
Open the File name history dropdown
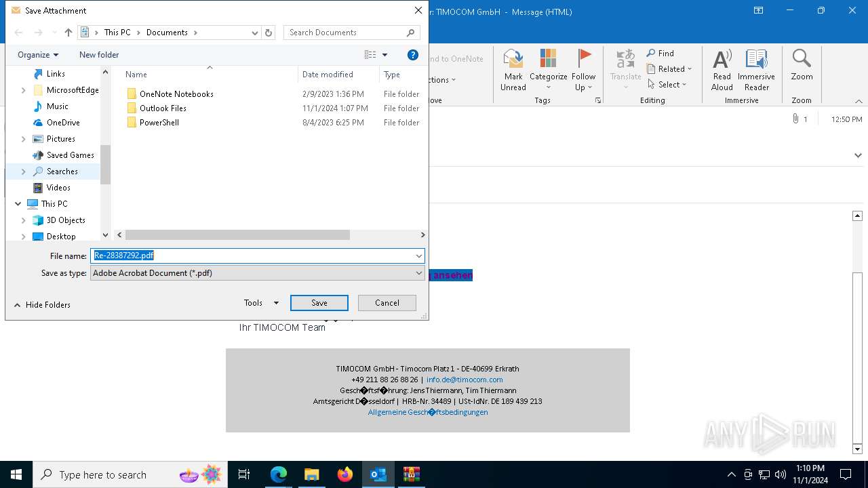coord(419,256)
